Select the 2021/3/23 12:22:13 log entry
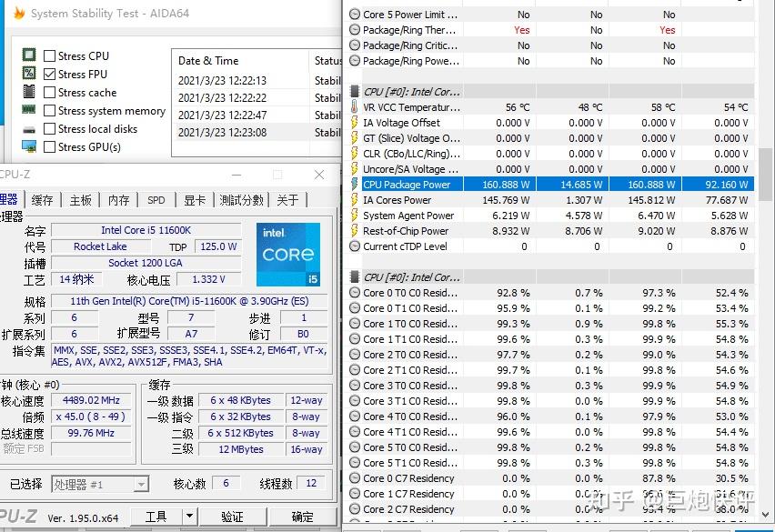 (257, 81)
